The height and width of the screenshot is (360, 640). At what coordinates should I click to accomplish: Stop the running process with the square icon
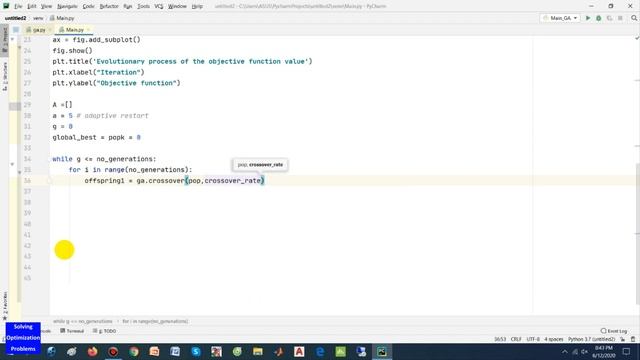(620, 18)
